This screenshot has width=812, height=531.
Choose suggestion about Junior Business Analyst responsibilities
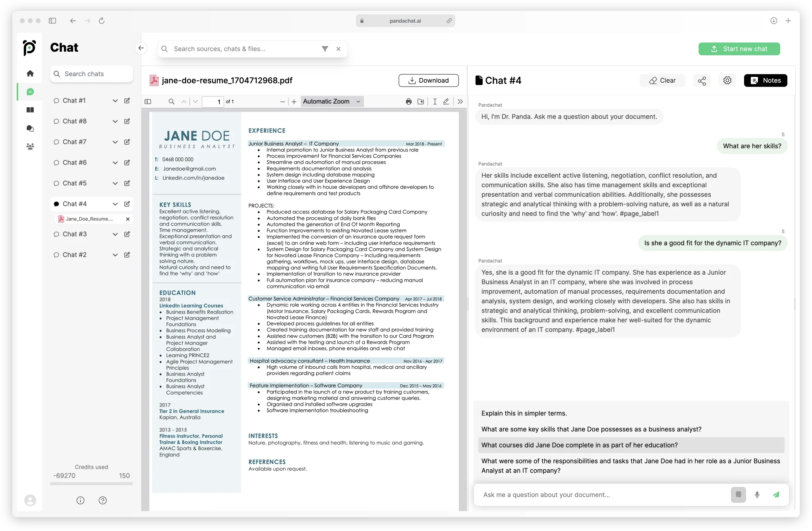(x=631, y=466)
